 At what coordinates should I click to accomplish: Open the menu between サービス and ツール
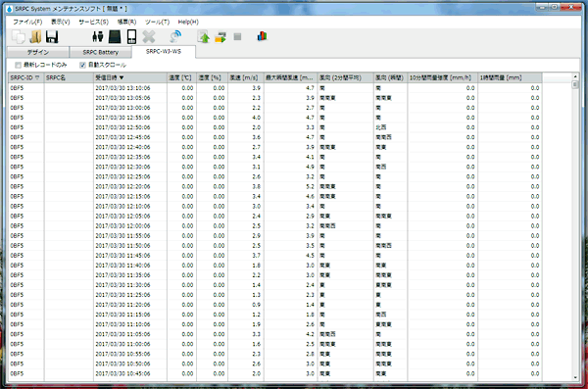126,22
